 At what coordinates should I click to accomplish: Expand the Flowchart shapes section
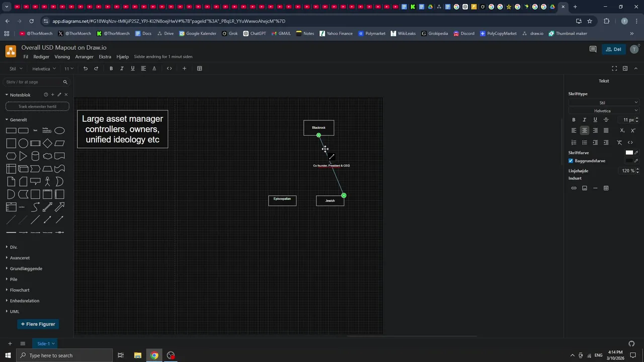click(20, 290)
